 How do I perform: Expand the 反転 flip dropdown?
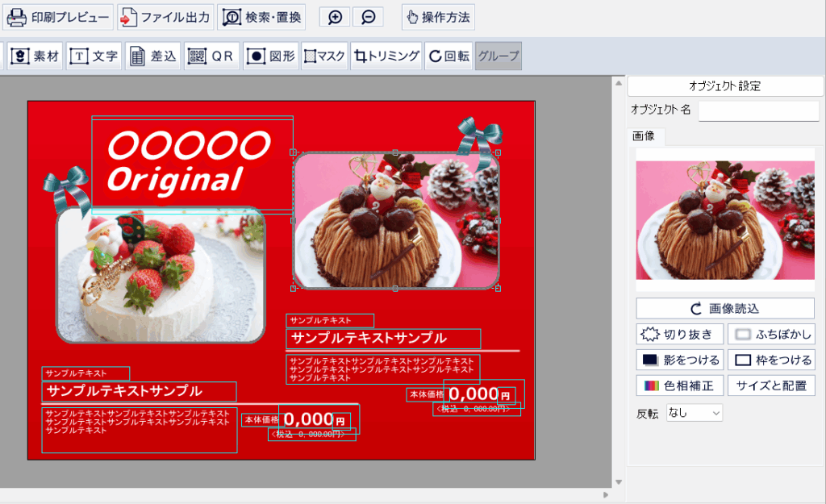point(694,413)
